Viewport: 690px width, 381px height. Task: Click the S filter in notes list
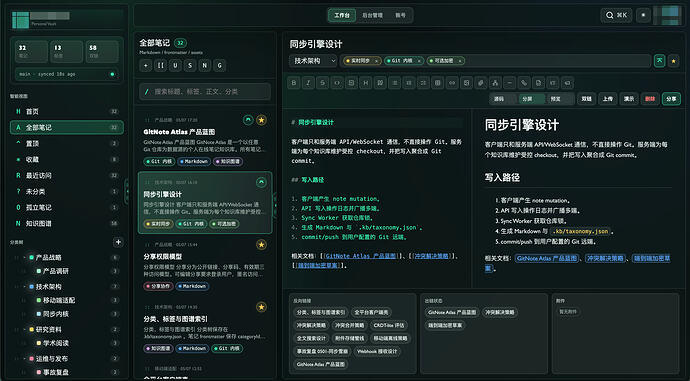[x=190, y=66]
